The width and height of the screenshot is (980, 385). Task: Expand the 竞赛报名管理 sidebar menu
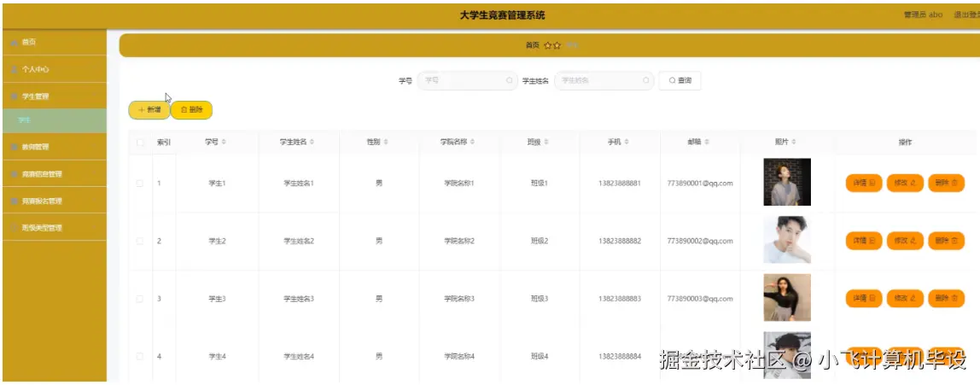click(x=55, y=201)
